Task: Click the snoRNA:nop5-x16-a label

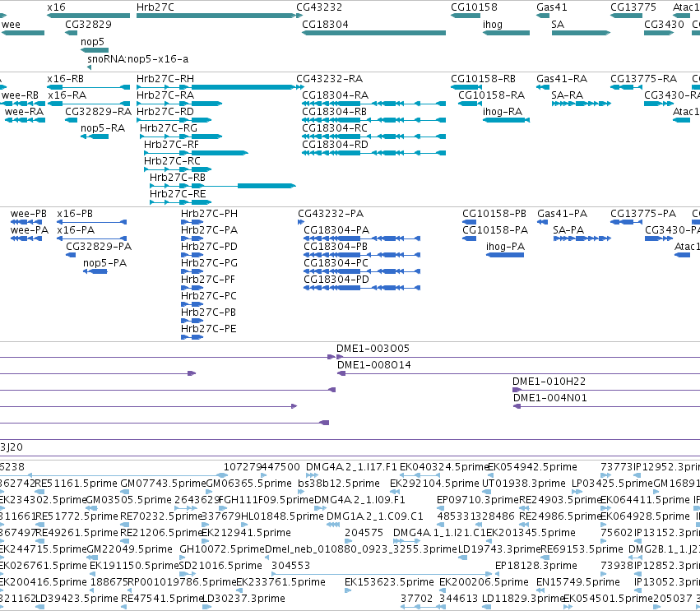Action: coord(138,59)
